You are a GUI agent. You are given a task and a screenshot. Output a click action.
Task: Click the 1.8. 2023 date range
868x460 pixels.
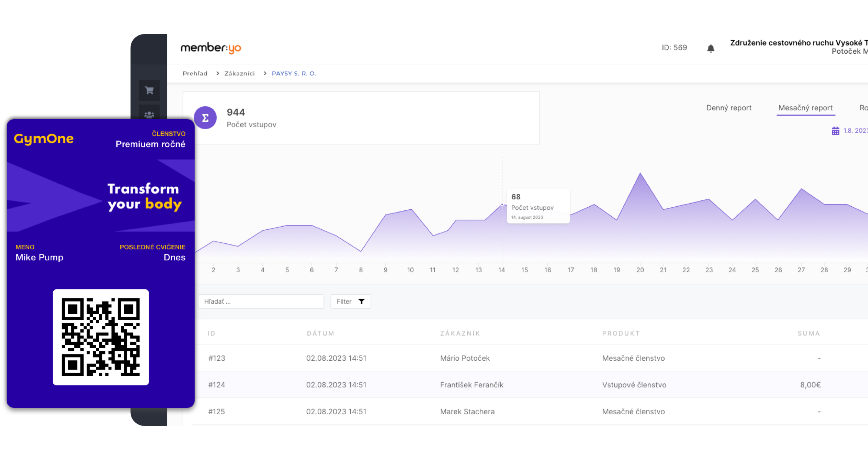pos(855,131)
